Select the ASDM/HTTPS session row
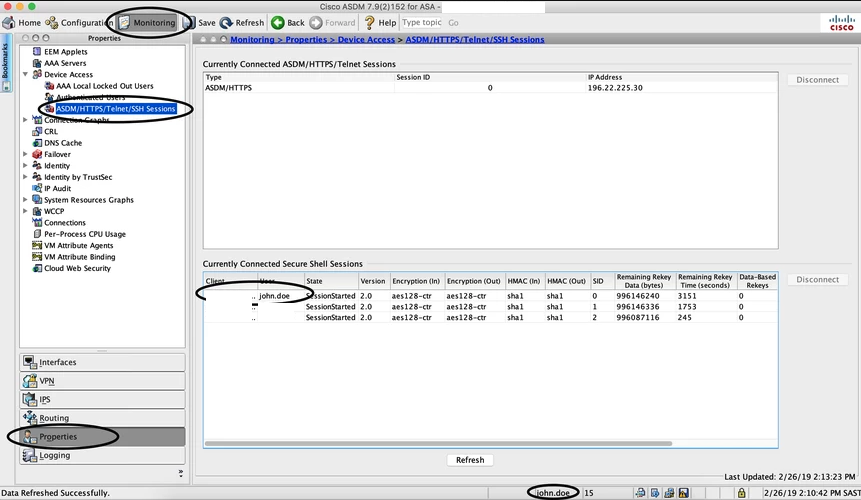861x500 pixels. [x=490, y=88]
